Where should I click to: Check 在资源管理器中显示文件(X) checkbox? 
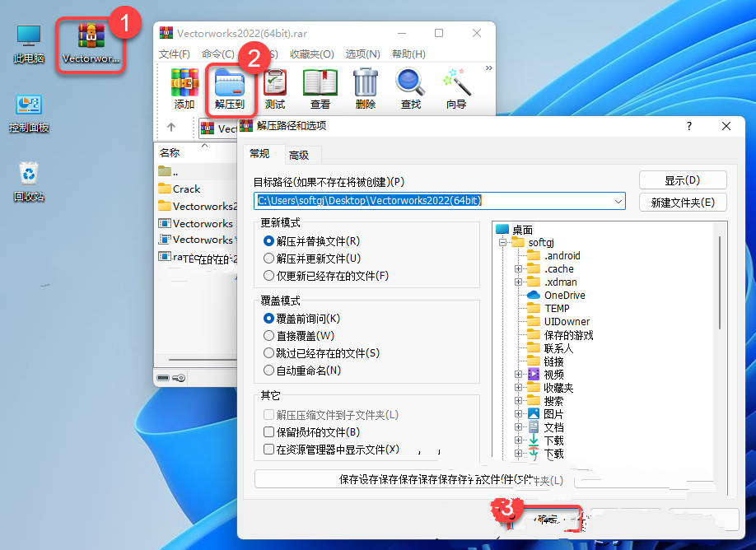268,450
